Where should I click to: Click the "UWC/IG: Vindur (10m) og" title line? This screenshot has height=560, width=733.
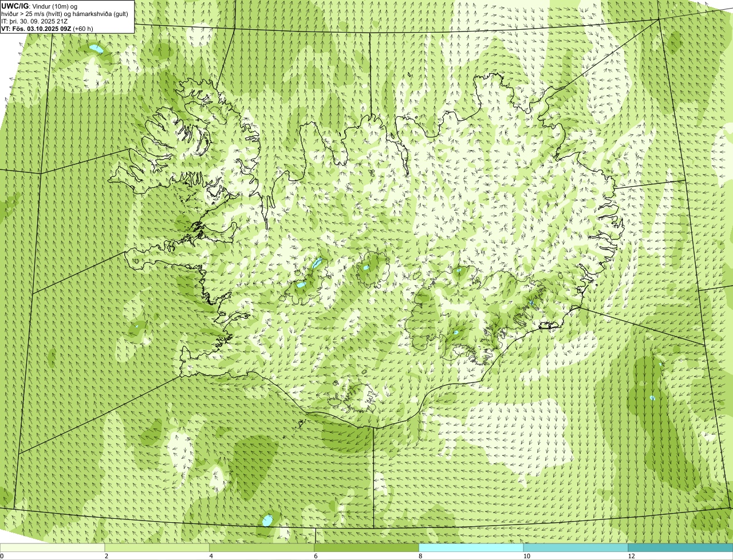click(40, 6)
